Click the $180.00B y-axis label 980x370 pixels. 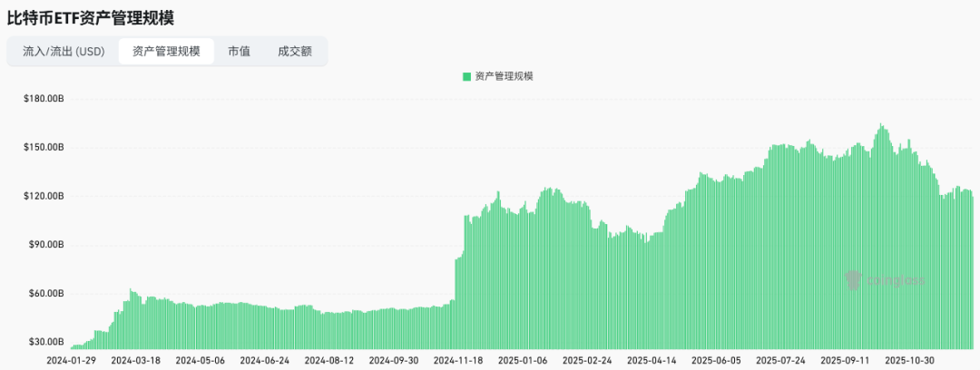coord(44,98)
